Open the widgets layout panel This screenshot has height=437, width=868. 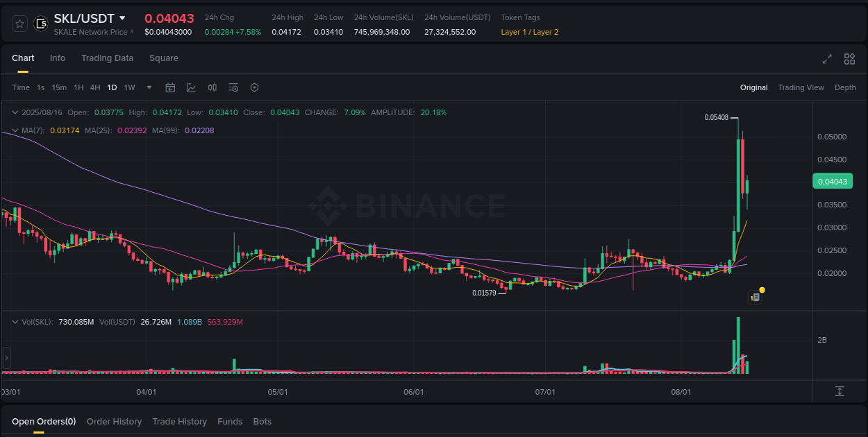click(x=849, y=59)
